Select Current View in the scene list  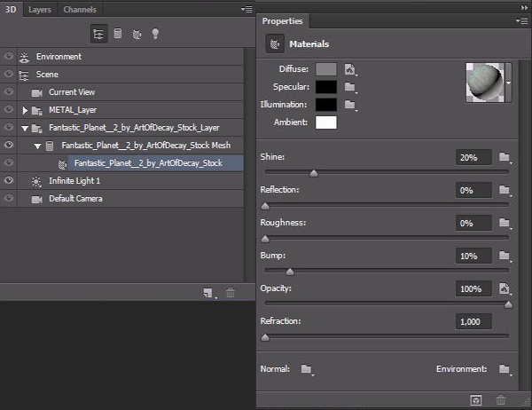tap(71, 92)
